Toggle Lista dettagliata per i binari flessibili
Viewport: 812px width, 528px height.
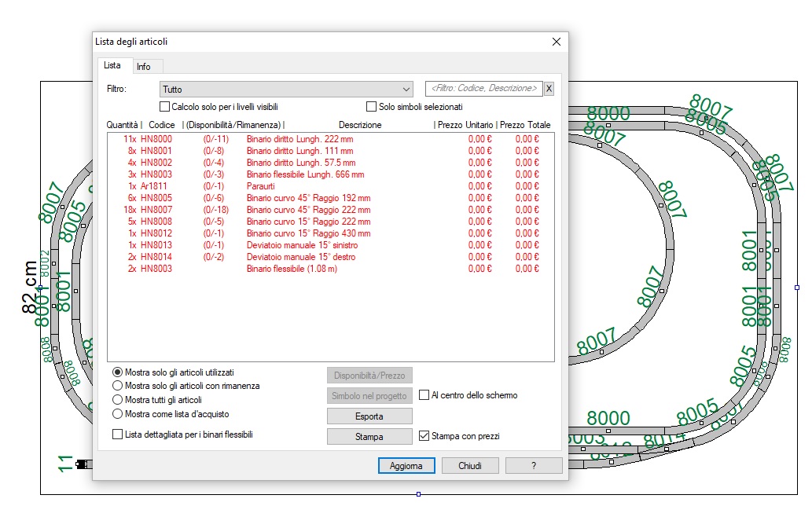click(x=118, y=434)
